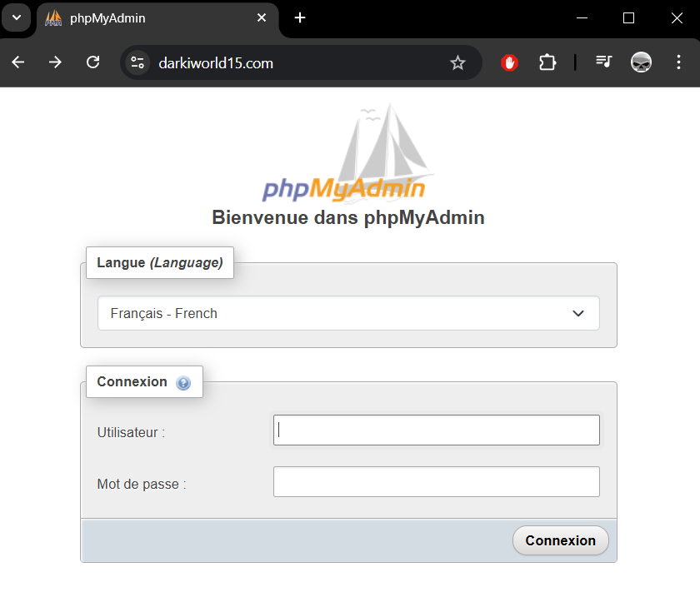Screen dimensions: 700x592
Task: Close the phpMyAdmin tab
Action: [262, 17]
